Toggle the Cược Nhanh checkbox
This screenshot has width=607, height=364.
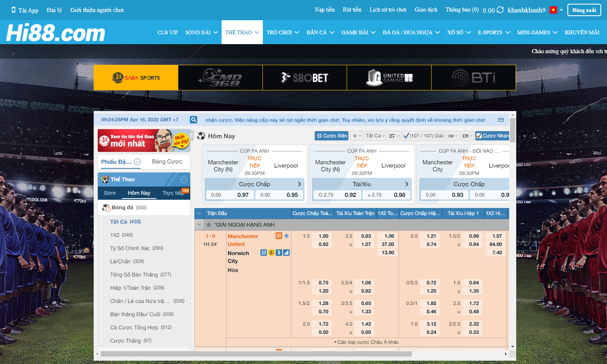(x=479, y=136)
